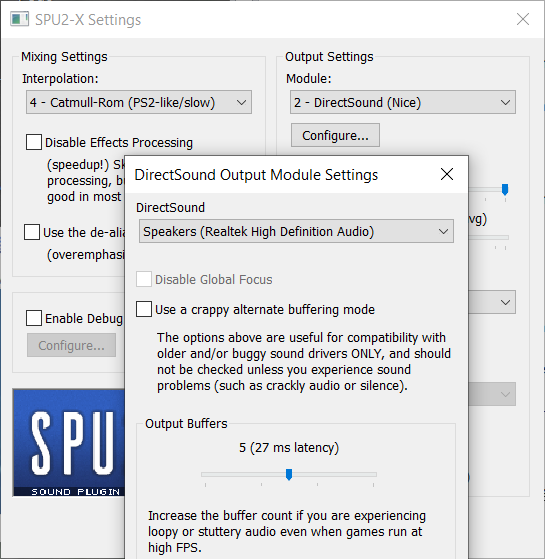This screenshot has height=559, width=545.
Task: Click the DirectSound label above device dropdown
Action: 170,207
